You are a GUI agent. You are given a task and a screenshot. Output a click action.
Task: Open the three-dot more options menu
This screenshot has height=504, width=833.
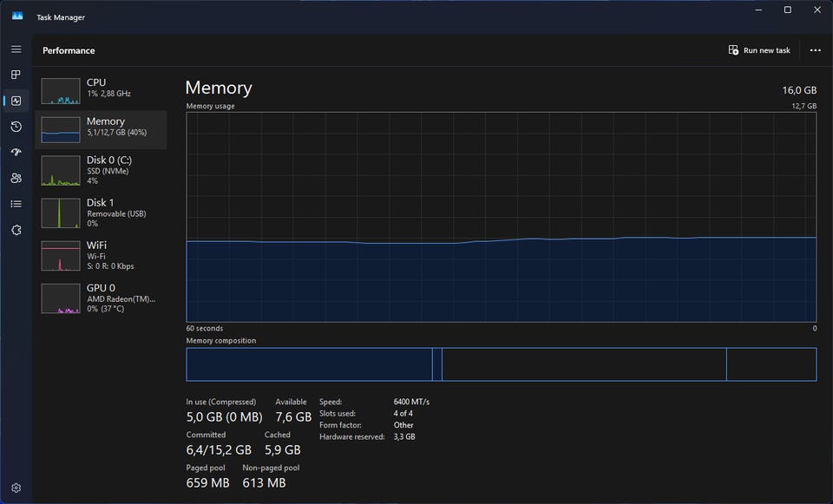pyautogui.click(x=815, y=50)
